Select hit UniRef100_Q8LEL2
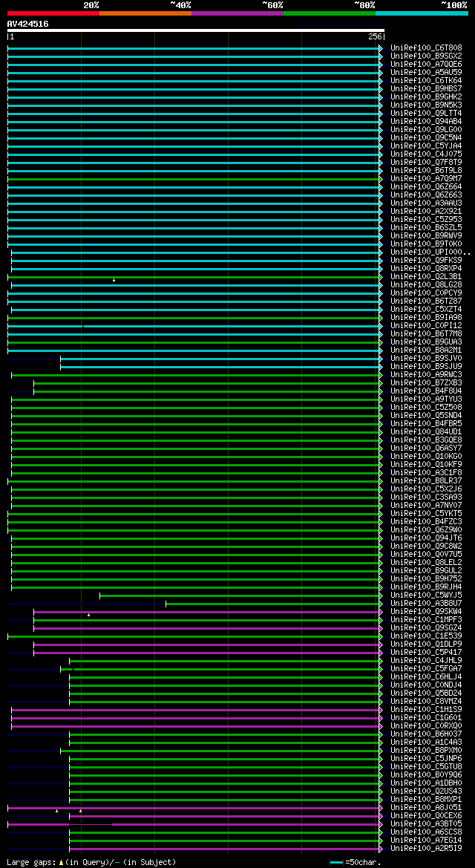Image resolution: width=475 pixels, height=868 pixels. (x=426, y=562)
